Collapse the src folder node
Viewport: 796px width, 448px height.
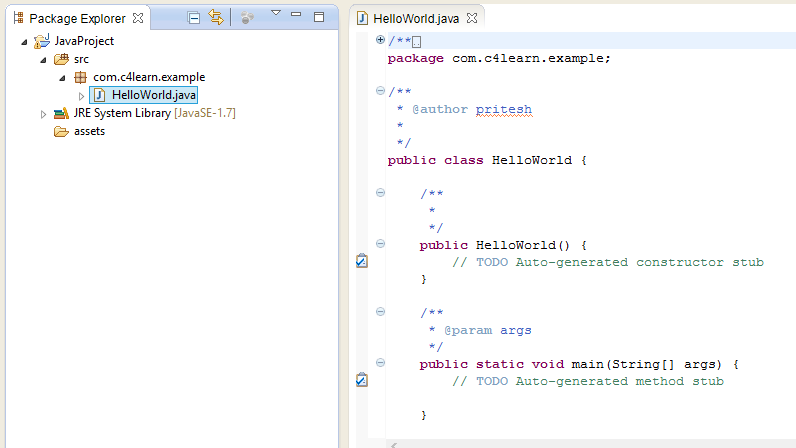pyautogui.click(x=43, y=60)
